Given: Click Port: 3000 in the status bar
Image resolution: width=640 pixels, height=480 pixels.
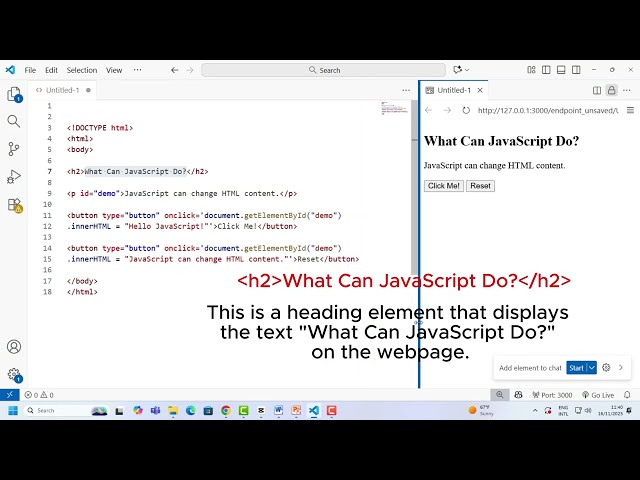Looking at the screenshot, I should click(x=552, y=395).
